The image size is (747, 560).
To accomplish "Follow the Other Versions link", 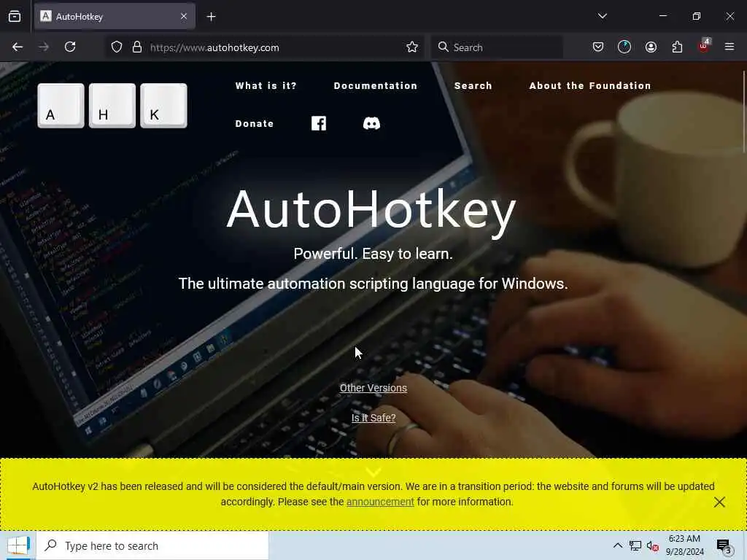I will click(x=373, y=388).
